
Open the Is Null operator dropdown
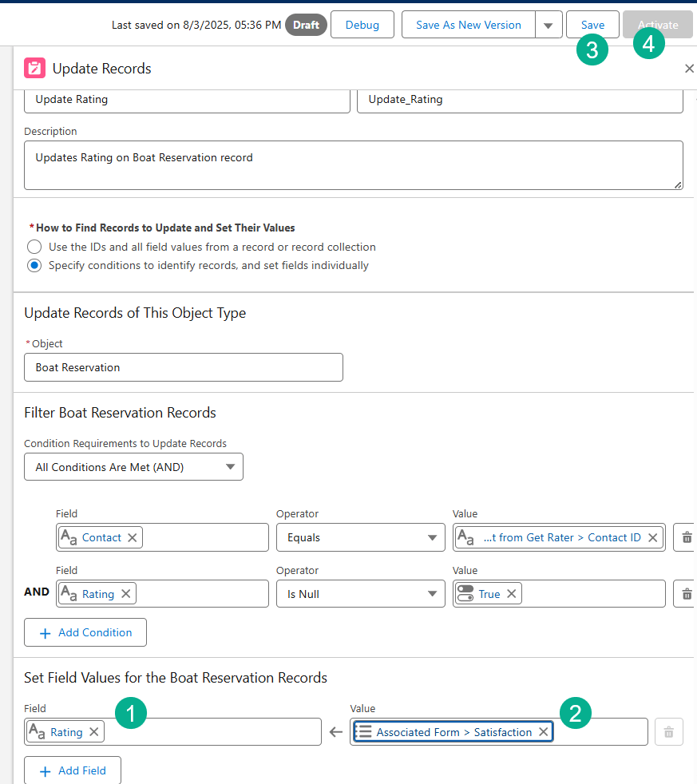click(360, 594)
